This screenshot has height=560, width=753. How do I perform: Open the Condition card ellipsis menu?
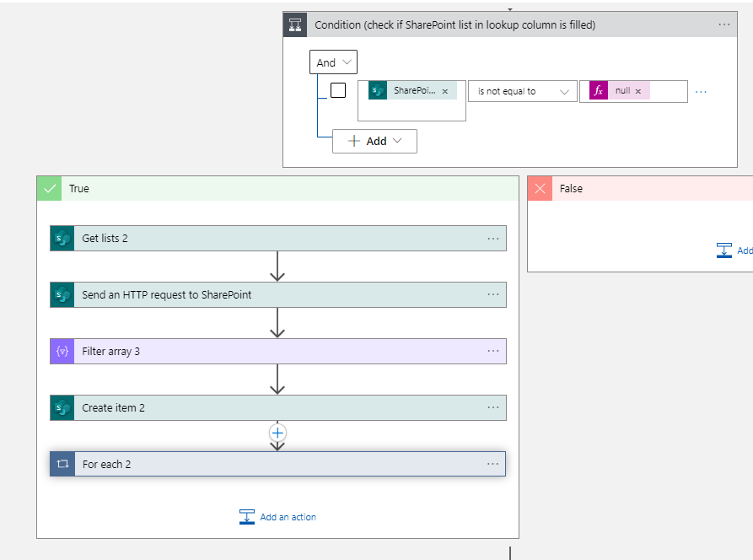pyautogui.click(x=723, y=24)
